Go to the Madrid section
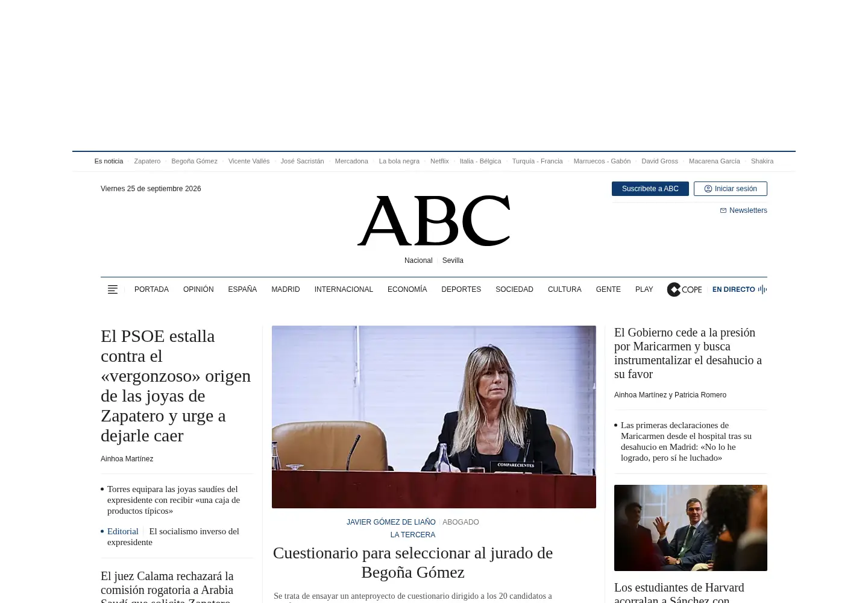The width and height of the screenshot is (868, 603). coord(286,289)
